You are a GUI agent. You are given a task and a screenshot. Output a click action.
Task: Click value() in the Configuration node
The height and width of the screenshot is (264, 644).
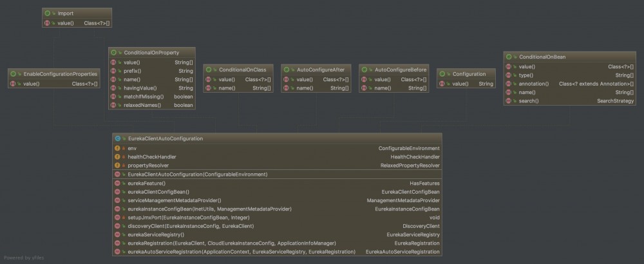point(460,84)
